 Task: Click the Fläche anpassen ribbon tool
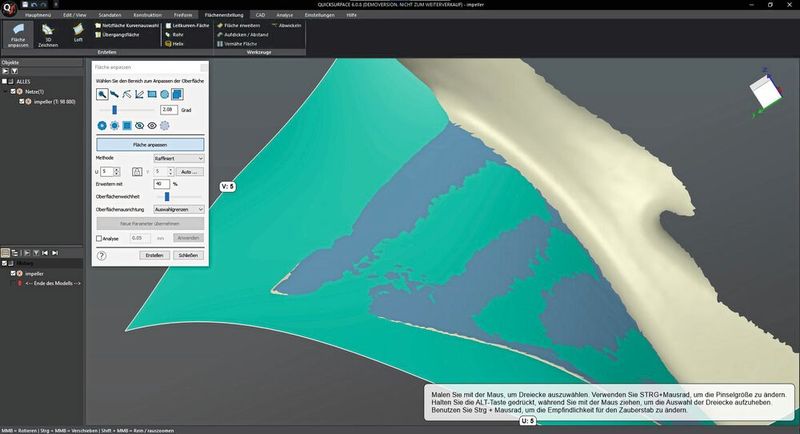click(x=17, y=36)
